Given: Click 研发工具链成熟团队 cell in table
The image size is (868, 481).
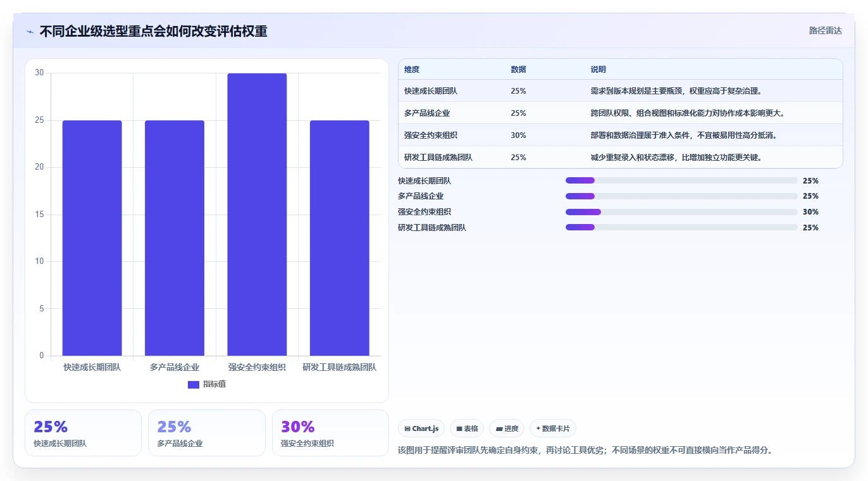Looking at the screenshot, I should 438,158.
